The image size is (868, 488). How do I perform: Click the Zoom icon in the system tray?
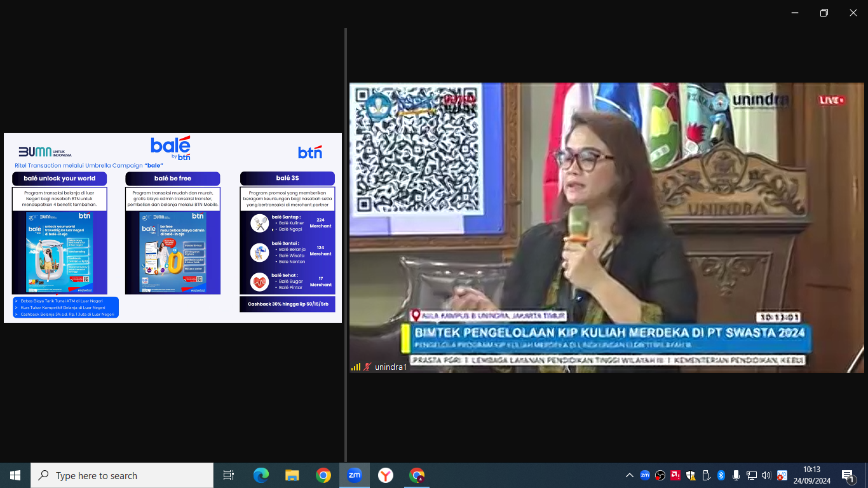point(645,475)
